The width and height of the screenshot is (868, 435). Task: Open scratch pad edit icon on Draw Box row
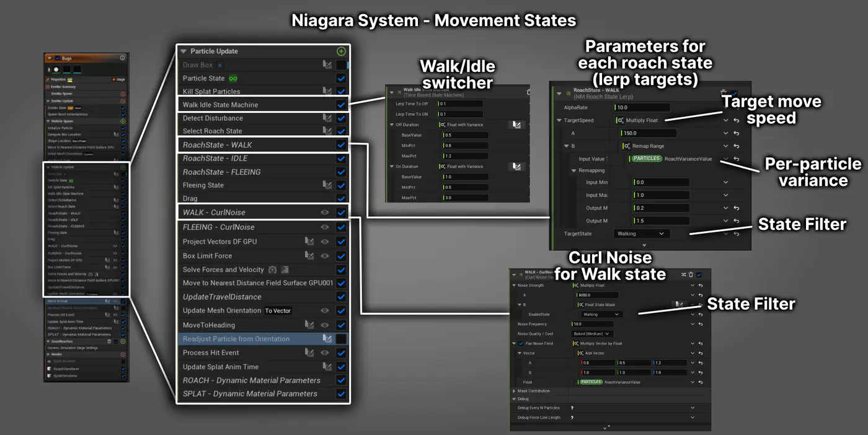(326, 64)
